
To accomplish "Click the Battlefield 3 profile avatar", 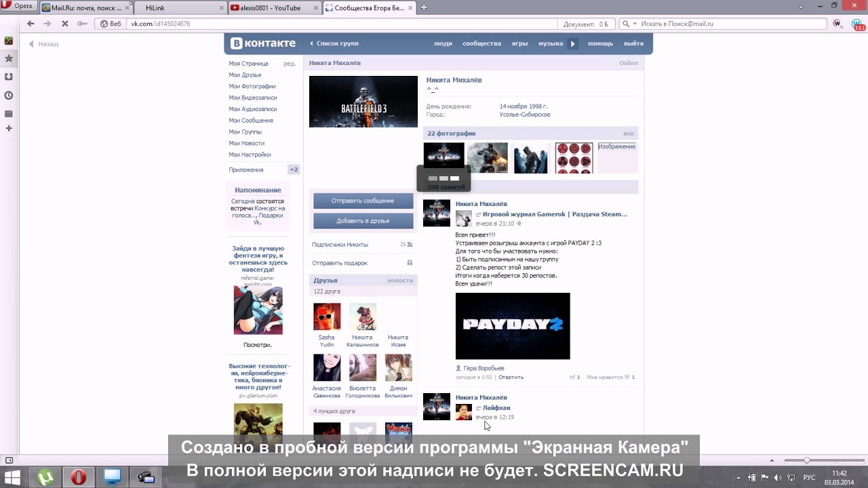I will [363, 102].
